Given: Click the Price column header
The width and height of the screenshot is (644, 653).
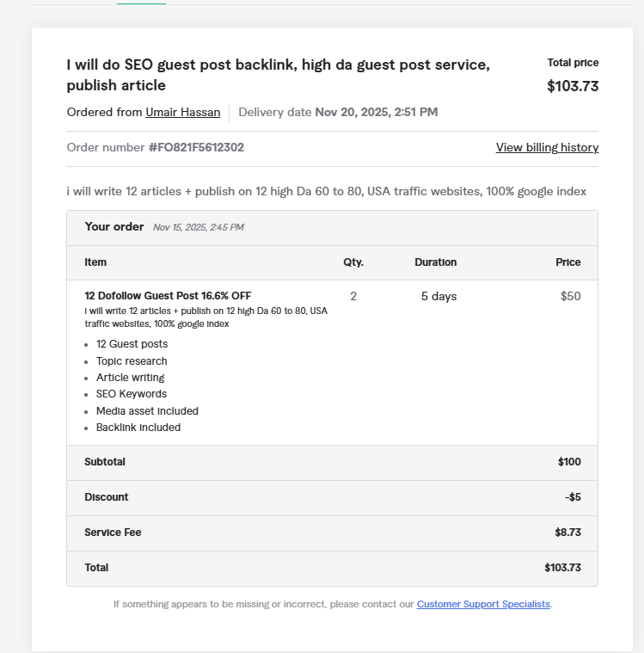Looking at the screenshot, I should 567,262.
